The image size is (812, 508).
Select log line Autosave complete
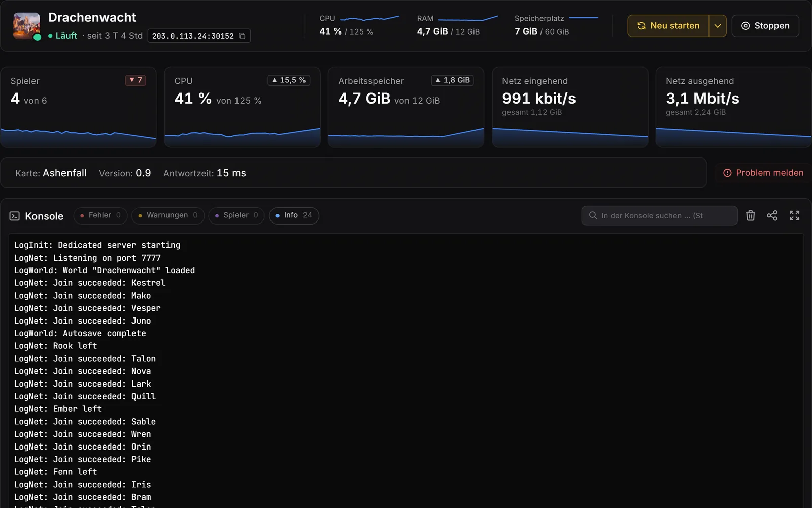point(80,334)
